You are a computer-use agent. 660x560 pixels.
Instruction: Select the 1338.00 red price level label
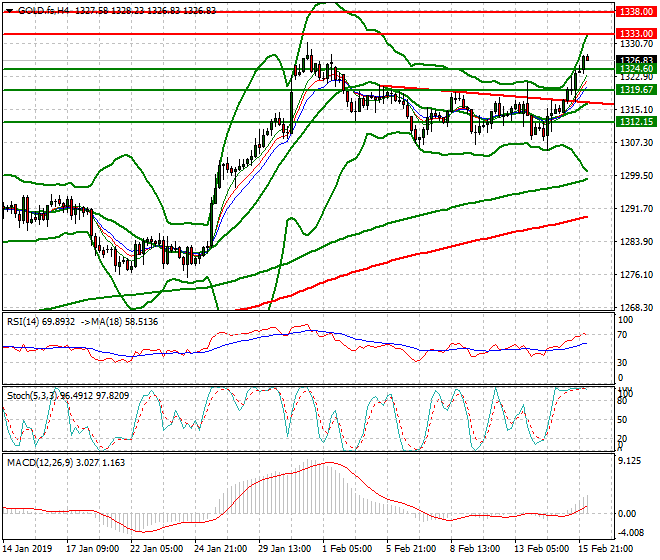point(636,12)
